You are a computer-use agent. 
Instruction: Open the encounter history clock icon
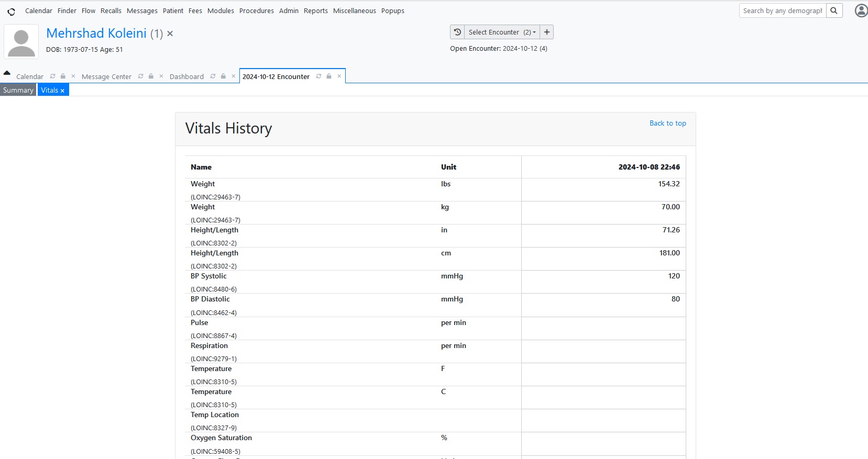[457, 32]
